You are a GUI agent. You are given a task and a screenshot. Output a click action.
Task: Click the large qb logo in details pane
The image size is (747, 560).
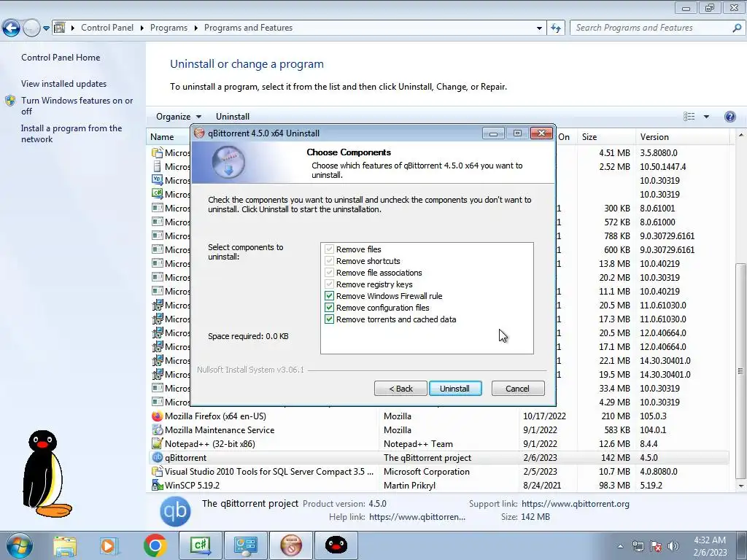[x=175, y=511]
